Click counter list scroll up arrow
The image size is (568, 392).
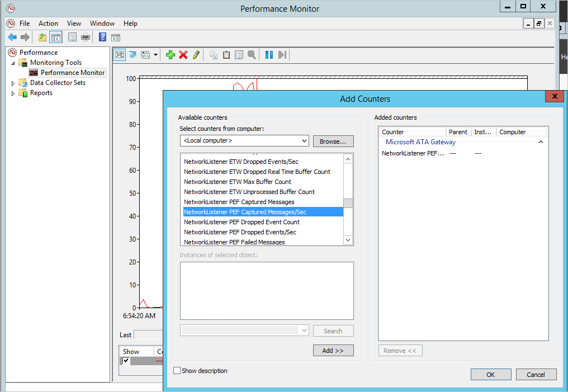click(348, 159)
